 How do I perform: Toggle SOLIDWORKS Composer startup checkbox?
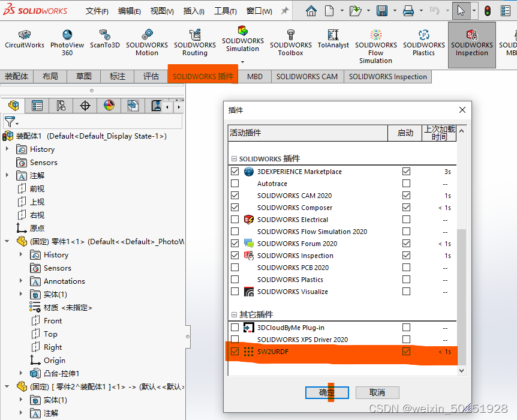406,207
